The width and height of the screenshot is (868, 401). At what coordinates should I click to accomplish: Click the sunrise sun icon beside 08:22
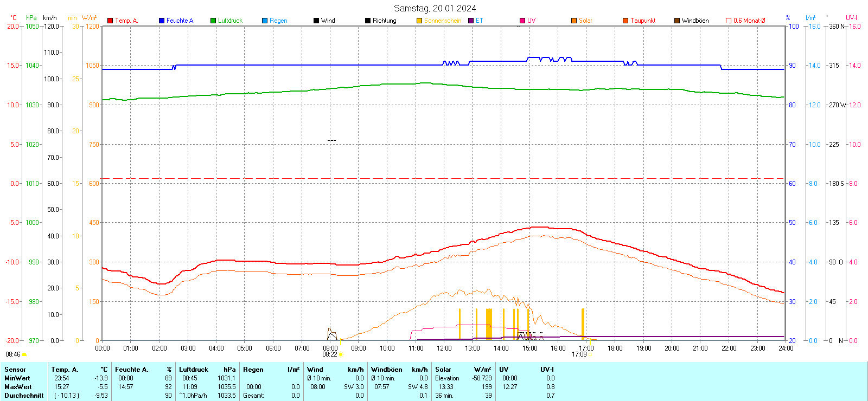341,354
